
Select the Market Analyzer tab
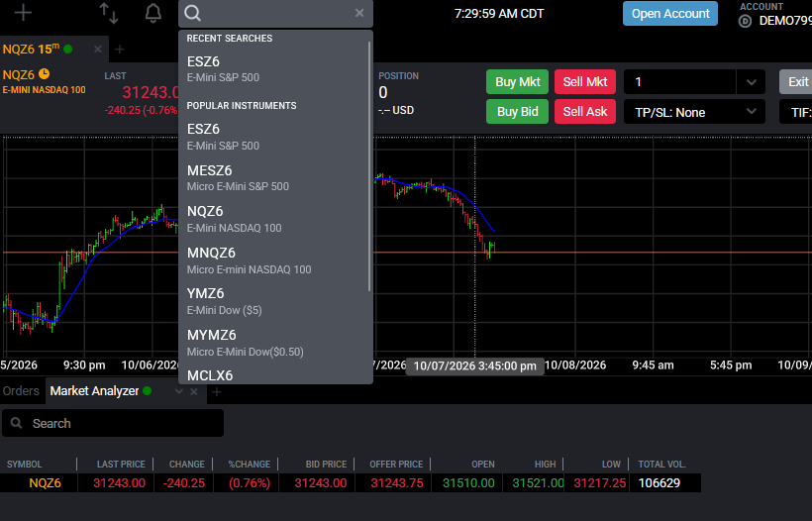coord(94,391)
